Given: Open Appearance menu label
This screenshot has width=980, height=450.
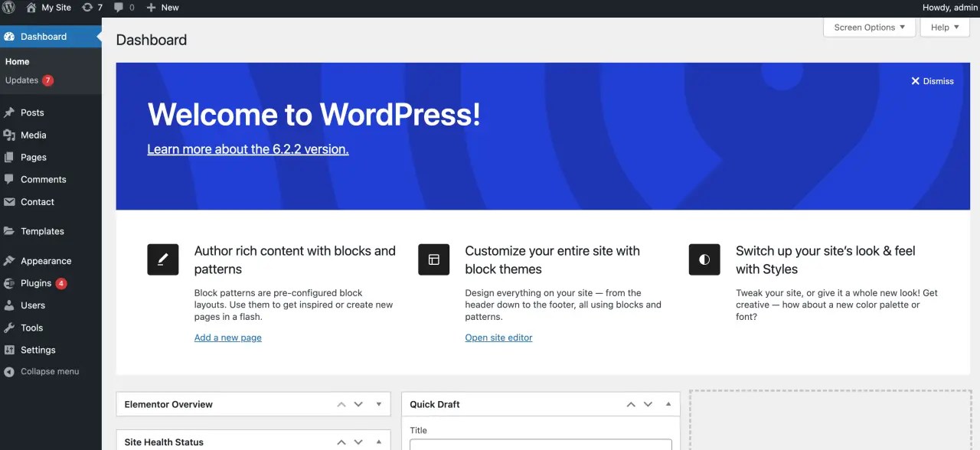Looking at the screenshot, I should [46, 261].
